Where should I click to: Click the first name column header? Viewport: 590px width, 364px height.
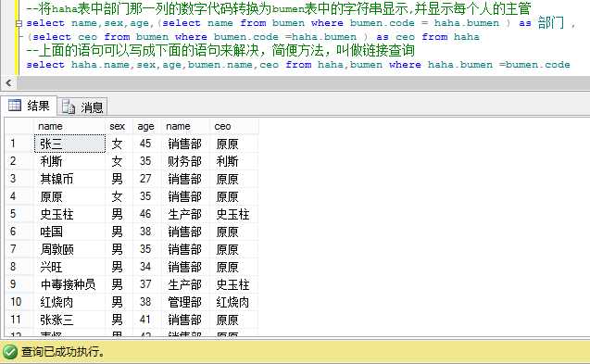69,127
